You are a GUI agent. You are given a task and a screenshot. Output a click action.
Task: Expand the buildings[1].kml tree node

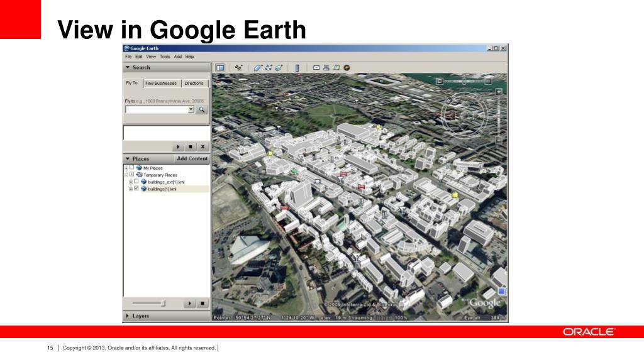[x=131, y=189]
